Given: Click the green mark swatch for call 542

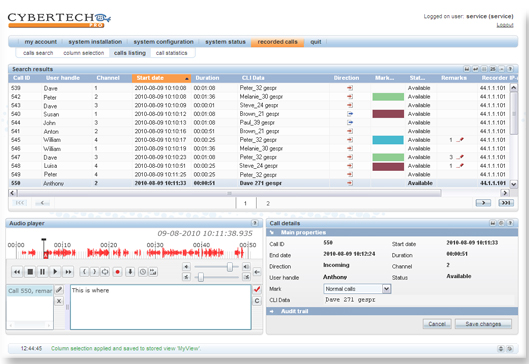Looking at the screenshot, I should click(x=388, y=97).
